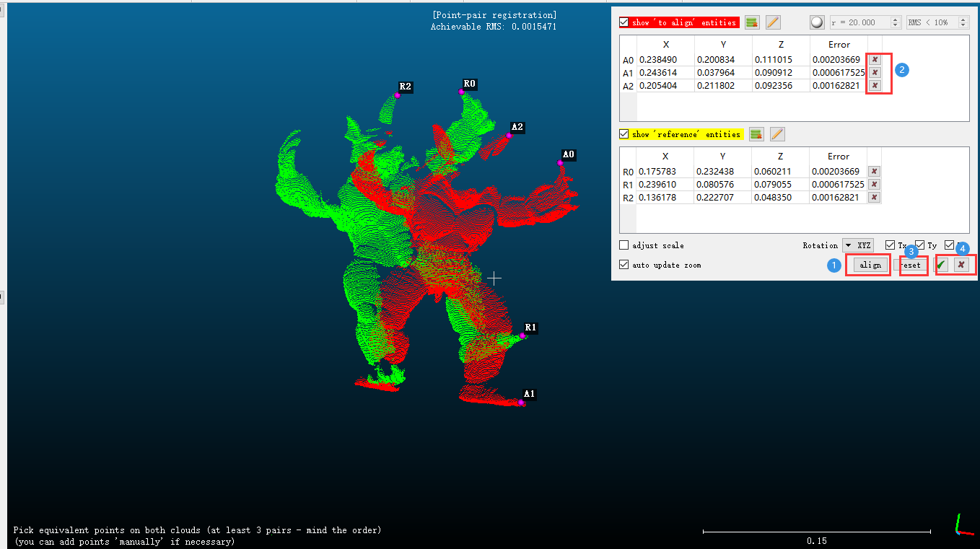This screenshot has width=980, height=549.
Task: Click Error column header in align table
Action: (x=839, y=45)
